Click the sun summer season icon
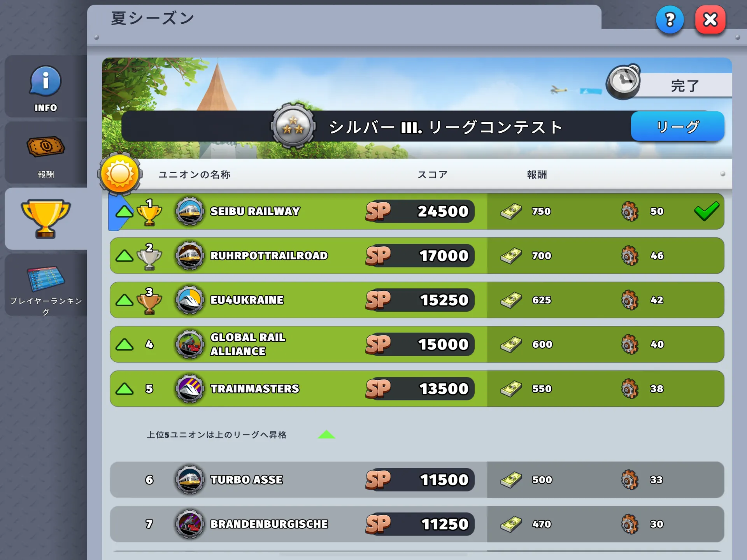Viewport: 747px width, 560px height. point(120,174)
